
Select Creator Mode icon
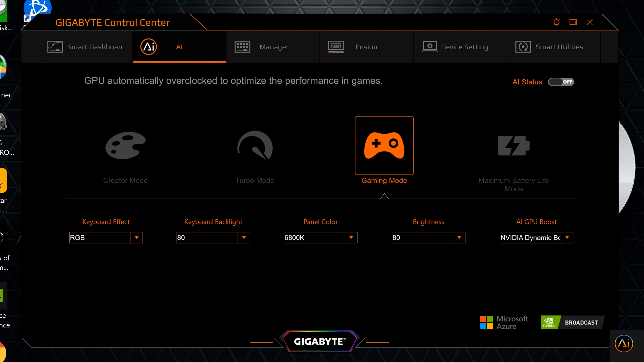point(125,145)
